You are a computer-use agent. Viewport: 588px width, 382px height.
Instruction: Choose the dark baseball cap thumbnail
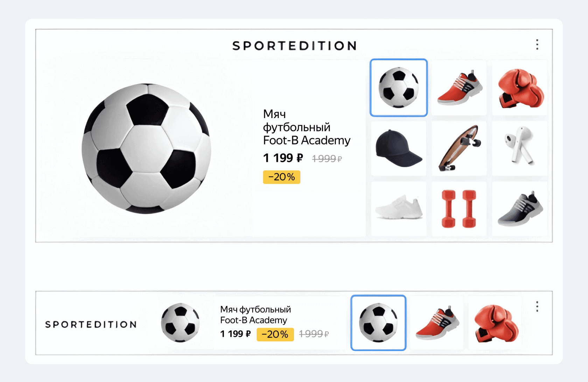pos(399,148)
